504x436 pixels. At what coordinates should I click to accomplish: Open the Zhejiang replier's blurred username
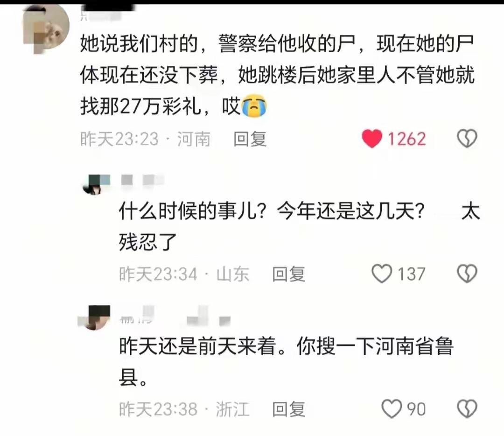[x=175, y=316]
